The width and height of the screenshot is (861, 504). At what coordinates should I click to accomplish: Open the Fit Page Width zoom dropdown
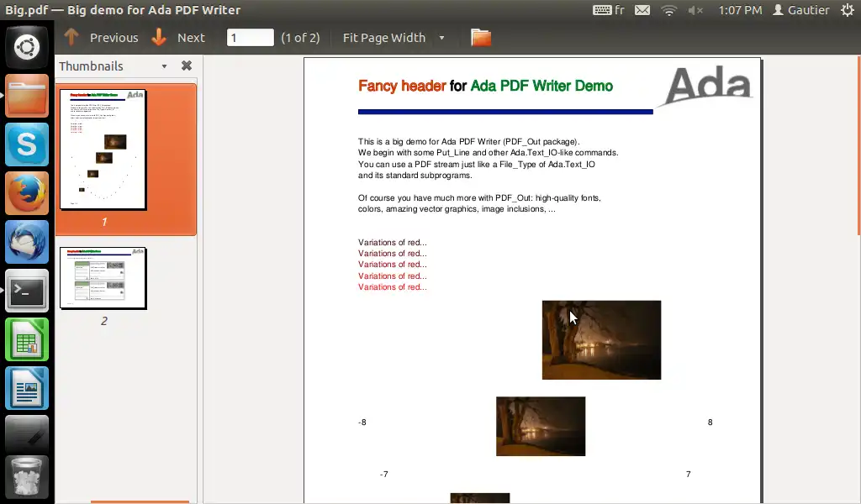click(394, 37)
